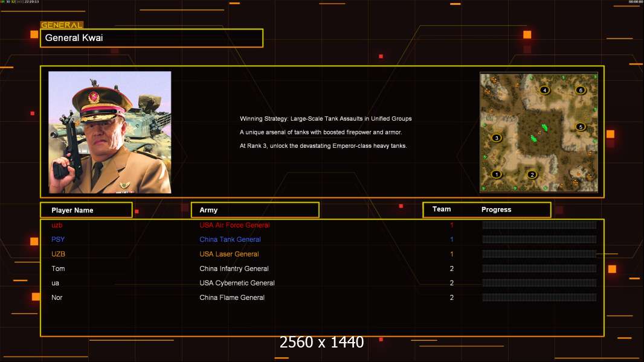Click start position 1 on the minimap

[497, 174]
